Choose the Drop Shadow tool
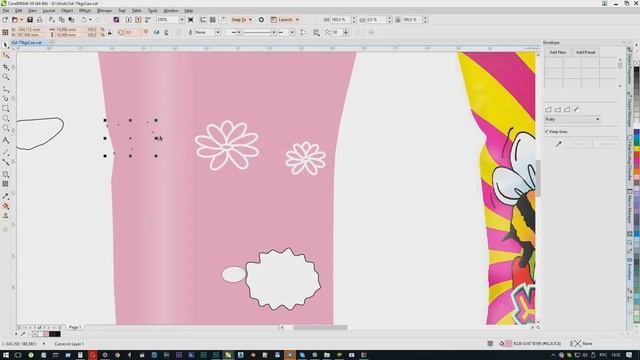 [6, 174]
